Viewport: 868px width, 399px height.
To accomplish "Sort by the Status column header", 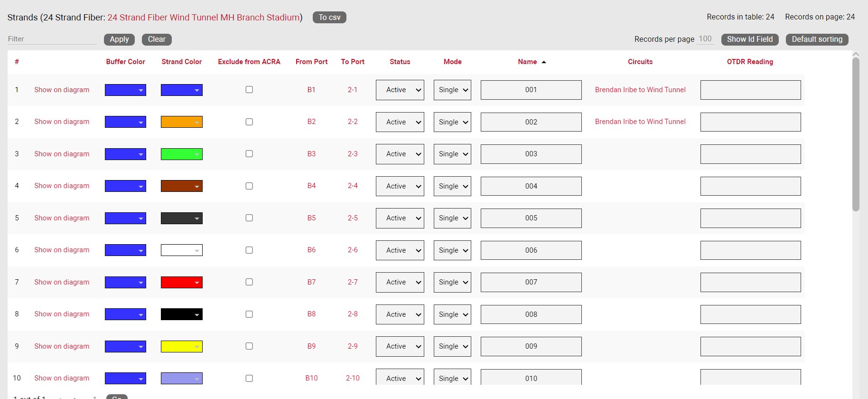I will click(400, 62).
